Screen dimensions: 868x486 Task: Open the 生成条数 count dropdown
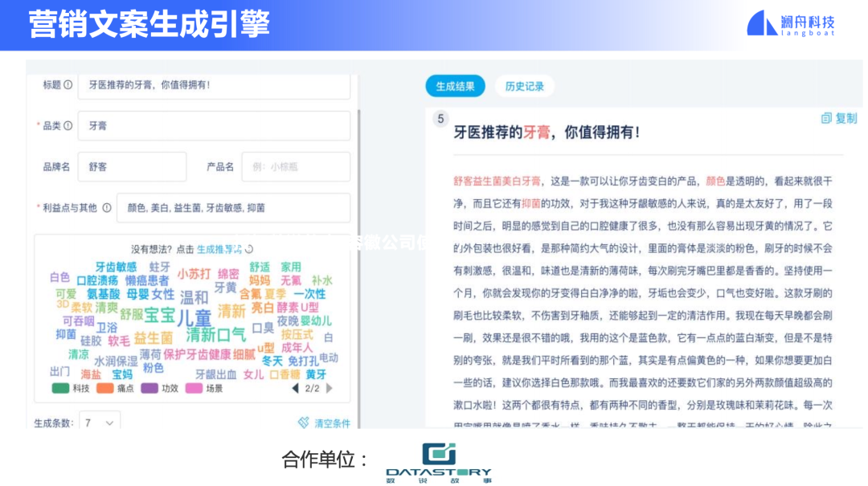point(98,422)
